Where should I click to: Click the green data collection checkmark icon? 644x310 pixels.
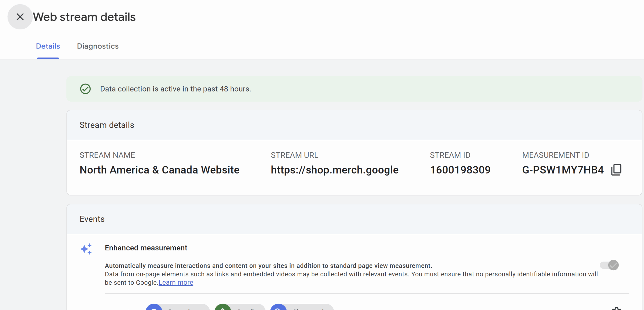(85, 89)
